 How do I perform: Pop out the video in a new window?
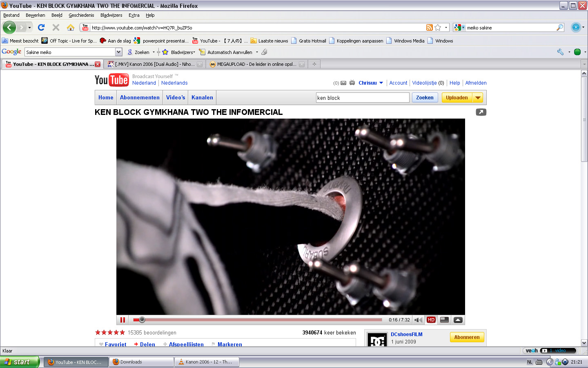tap(481, 112)
